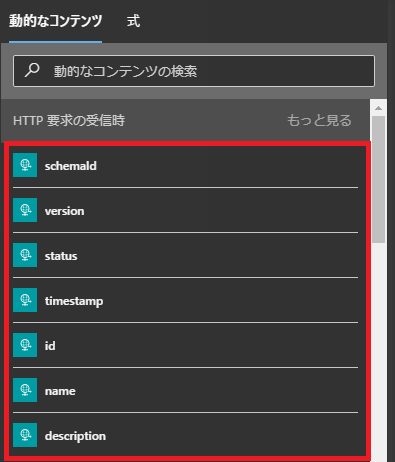Choose the status dynamic content item
Image resolution: width=395 pixels, height=462 pixels.
(185, 255)
